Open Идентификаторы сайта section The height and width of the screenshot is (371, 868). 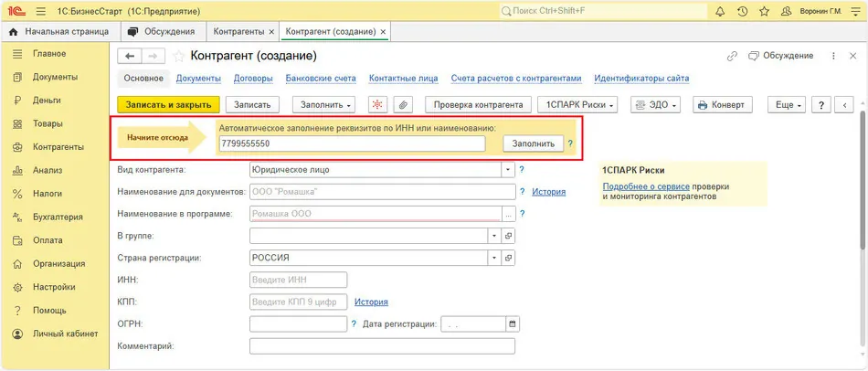pyautogui.click(x=641, y=79)
